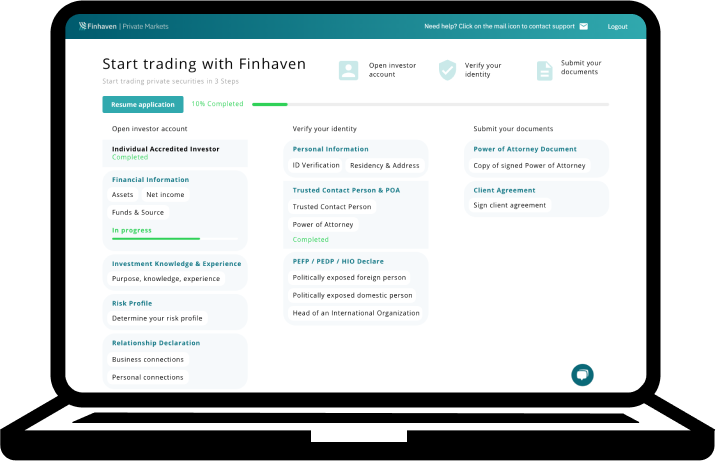Select the Funds & Source chip
Screen dimensions: 716x461
pos(138,212)
